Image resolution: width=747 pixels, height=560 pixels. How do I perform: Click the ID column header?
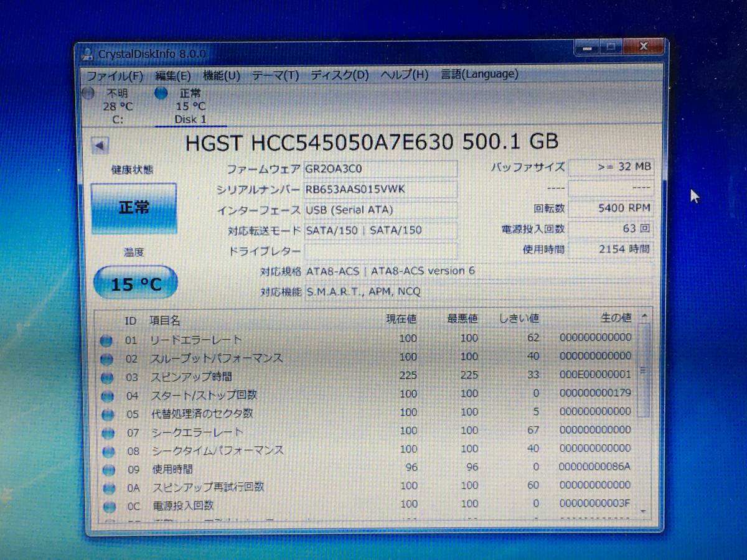[x=130, y=321]
